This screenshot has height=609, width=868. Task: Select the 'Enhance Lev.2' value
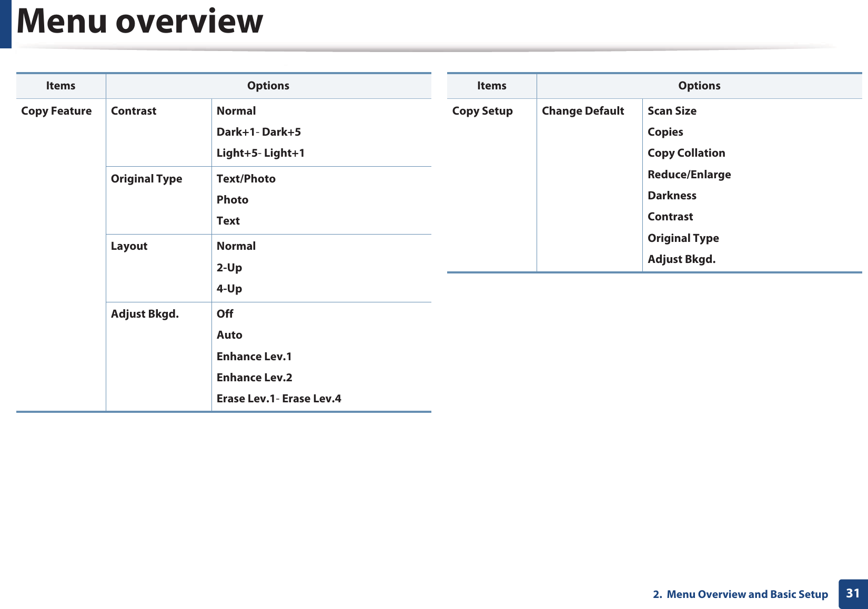[255, 378]
